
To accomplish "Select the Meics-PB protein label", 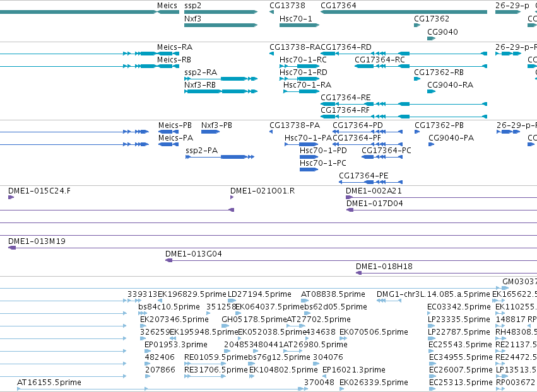I will pos(175,125).
